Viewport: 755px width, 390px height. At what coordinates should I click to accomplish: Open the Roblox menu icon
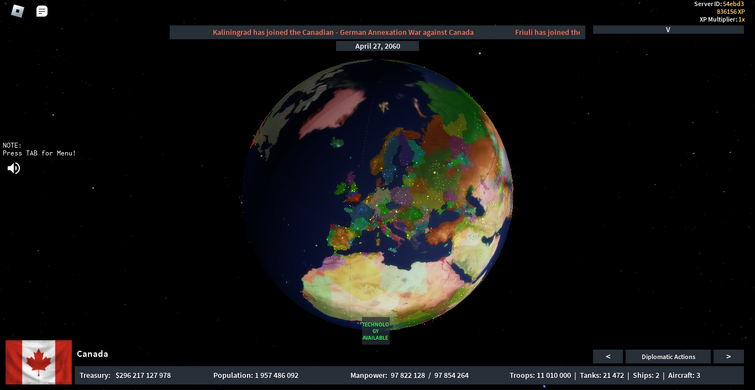pyautogui.click(x=18, y=11)
